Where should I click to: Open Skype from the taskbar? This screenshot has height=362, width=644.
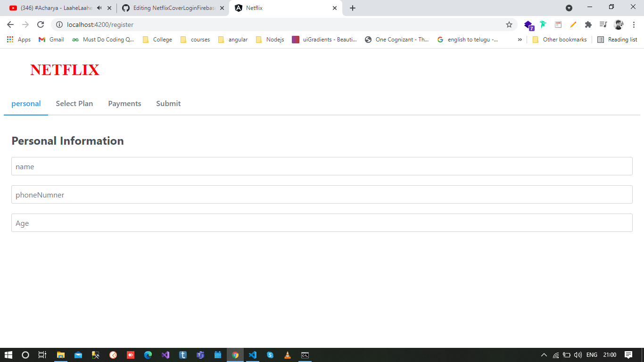[270, 355]
